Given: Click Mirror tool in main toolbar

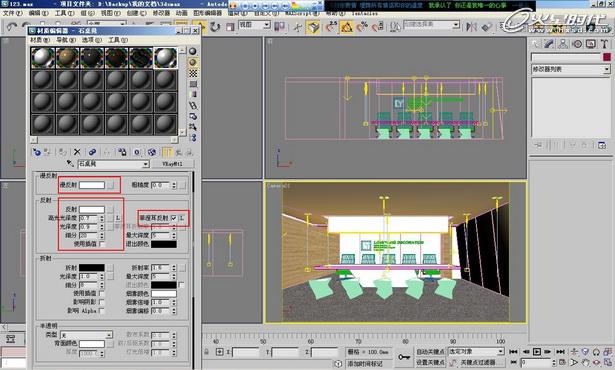Looking at the screenshot, I should 471,27.
